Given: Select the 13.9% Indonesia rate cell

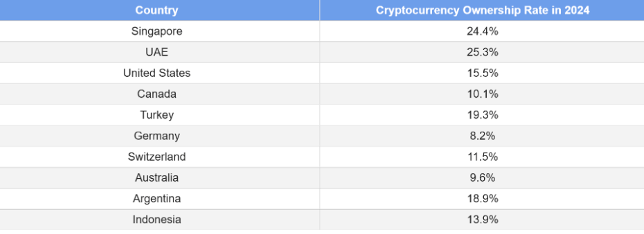Looking at the screenshot, I should pos(482,220).
